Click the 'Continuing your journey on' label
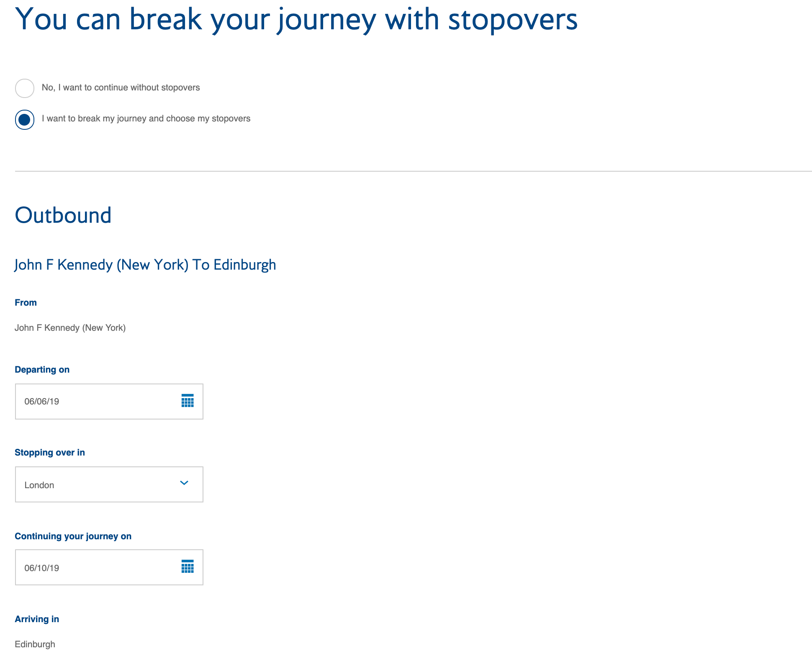The image size is (812, 659). point(73,536)
